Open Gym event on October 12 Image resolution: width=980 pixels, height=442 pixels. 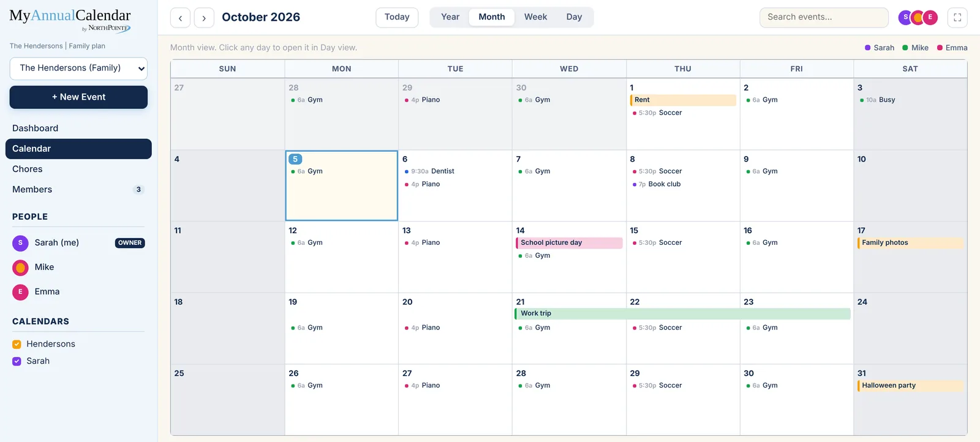click(x=307, y=243)
